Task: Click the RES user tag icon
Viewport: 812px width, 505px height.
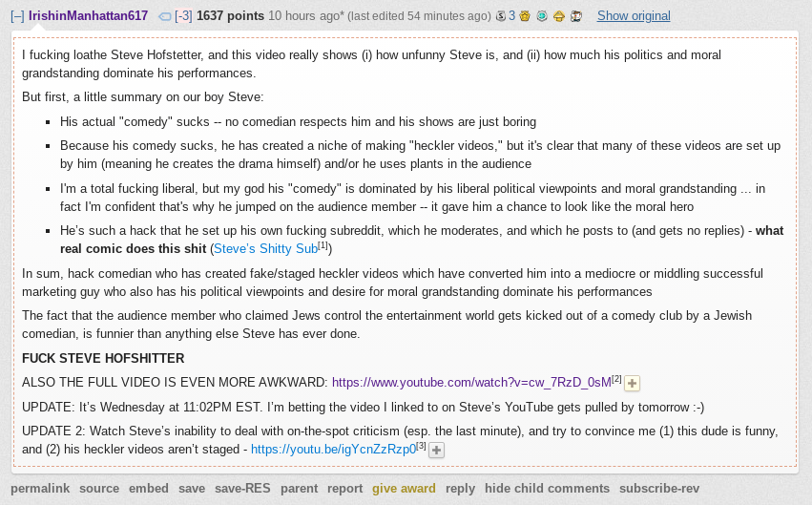Action: pos(165,16)
